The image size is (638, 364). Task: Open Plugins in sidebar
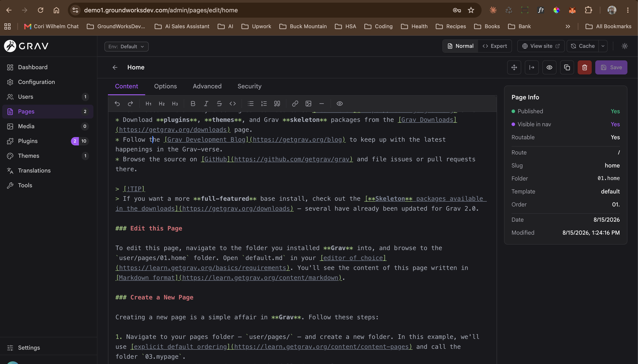tap(48, 141)
